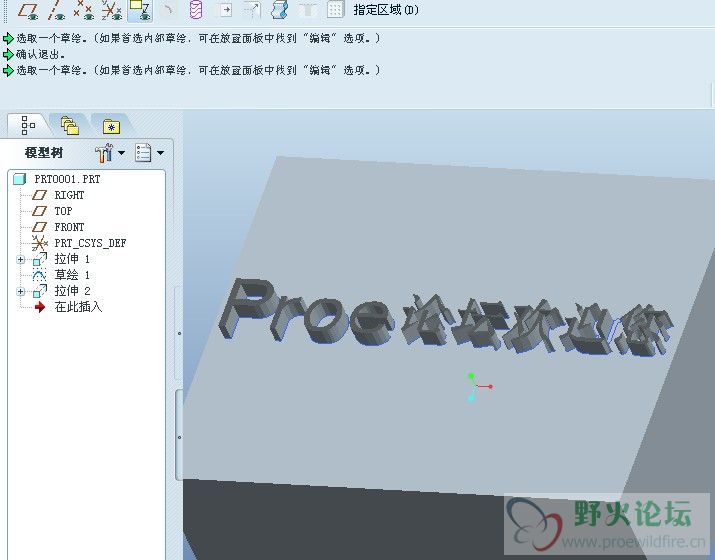Switch to the Model Tree navigator tab
This screenshot has height=560, width=715.
click(28, 125)
